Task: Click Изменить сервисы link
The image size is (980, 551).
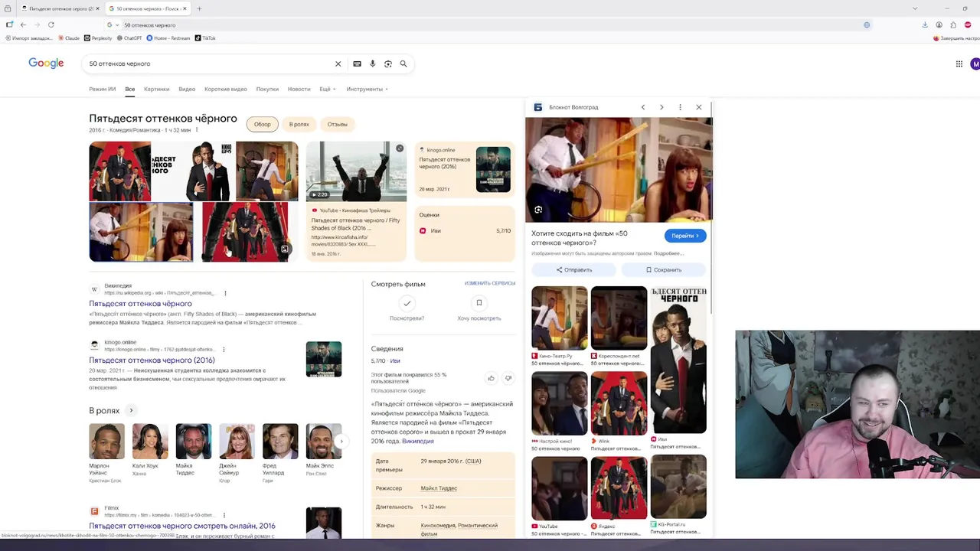Action: 489,283
